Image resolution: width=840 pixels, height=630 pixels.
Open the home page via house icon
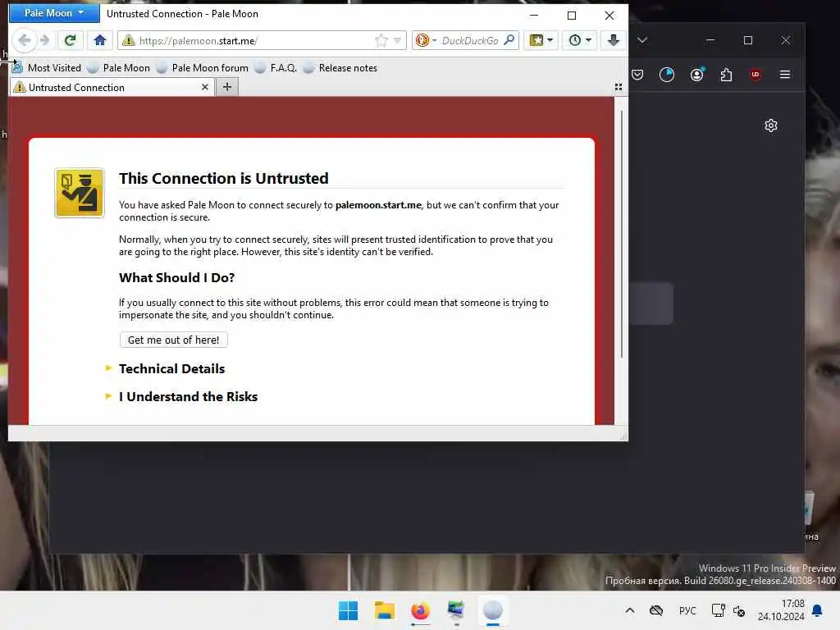click(99, 40)
